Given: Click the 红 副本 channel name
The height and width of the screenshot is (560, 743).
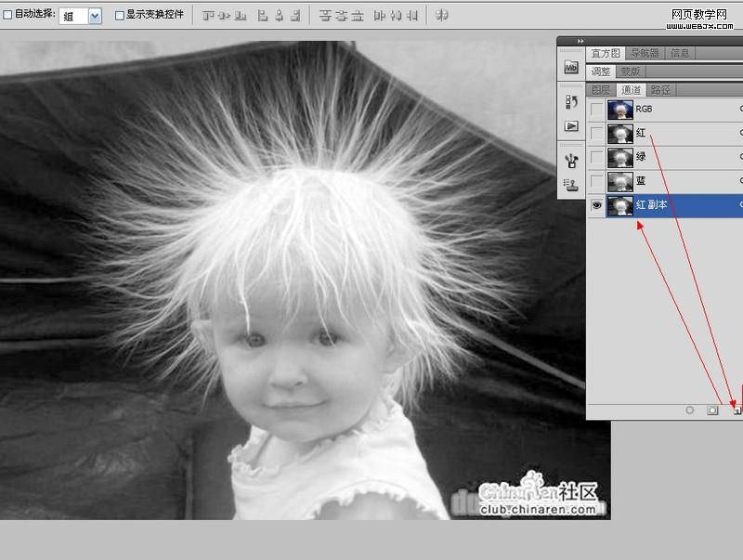Looking at the screenshot, I should tap(652, 204).
